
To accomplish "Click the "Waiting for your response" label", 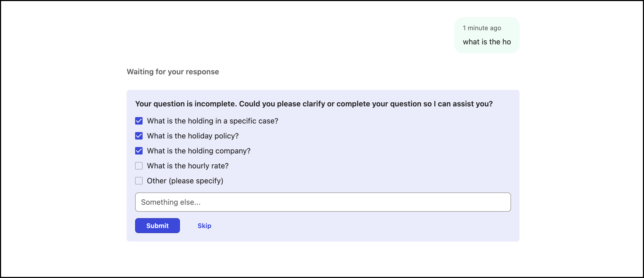I will click(x=173, y=72).
